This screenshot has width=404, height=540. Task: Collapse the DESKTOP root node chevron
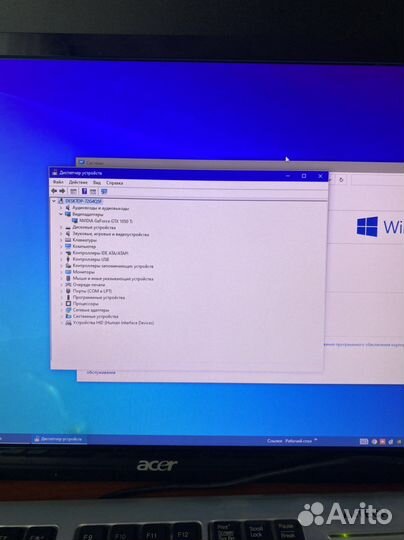click(54, 201)
